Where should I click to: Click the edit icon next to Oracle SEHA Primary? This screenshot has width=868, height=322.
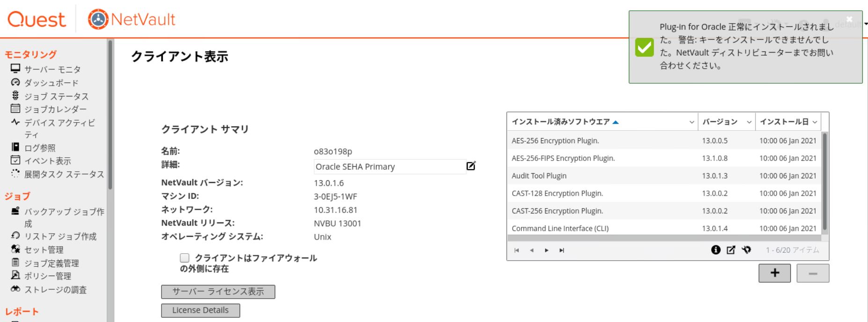(x=471, y=166)
